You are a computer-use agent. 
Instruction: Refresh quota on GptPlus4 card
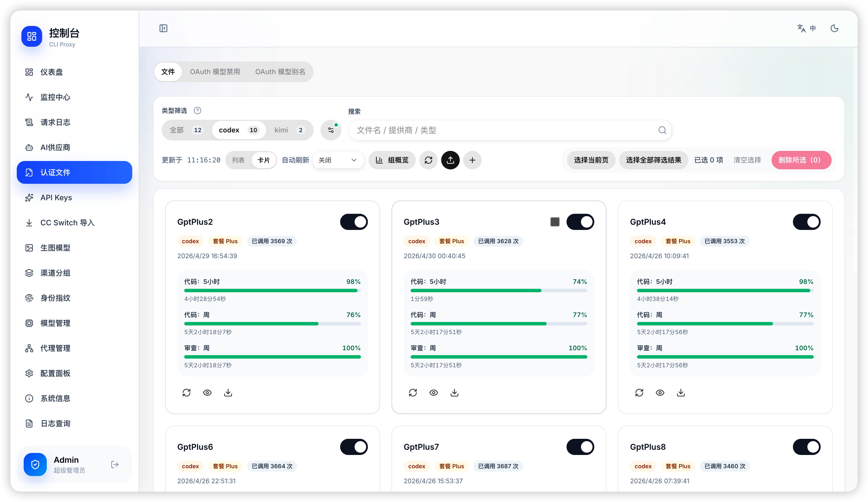[x=639, y=393]
